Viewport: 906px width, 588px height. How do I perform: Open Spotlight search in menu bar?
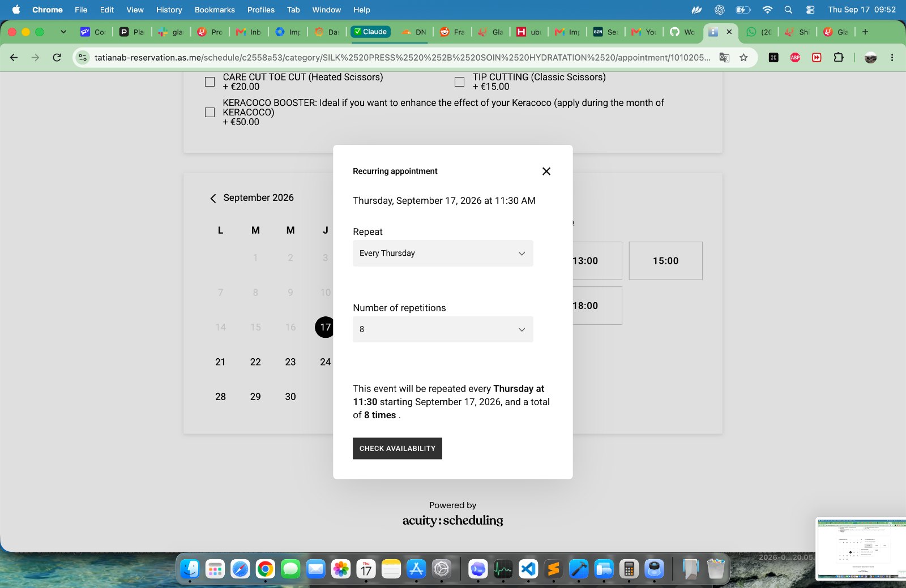(788, 10)
